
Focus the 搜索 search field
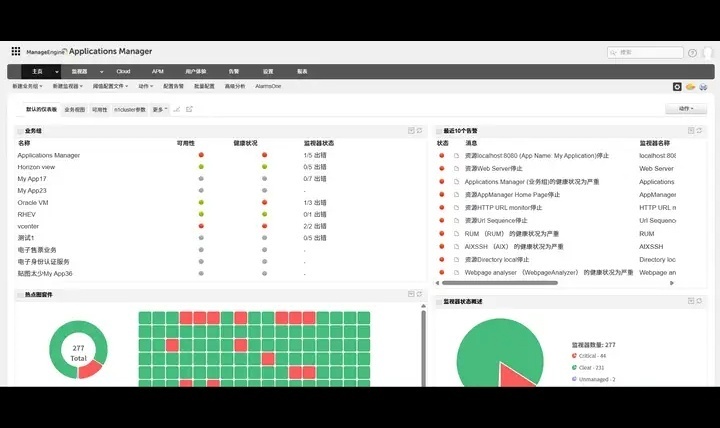pyautogui.click(x=645, y=53)
